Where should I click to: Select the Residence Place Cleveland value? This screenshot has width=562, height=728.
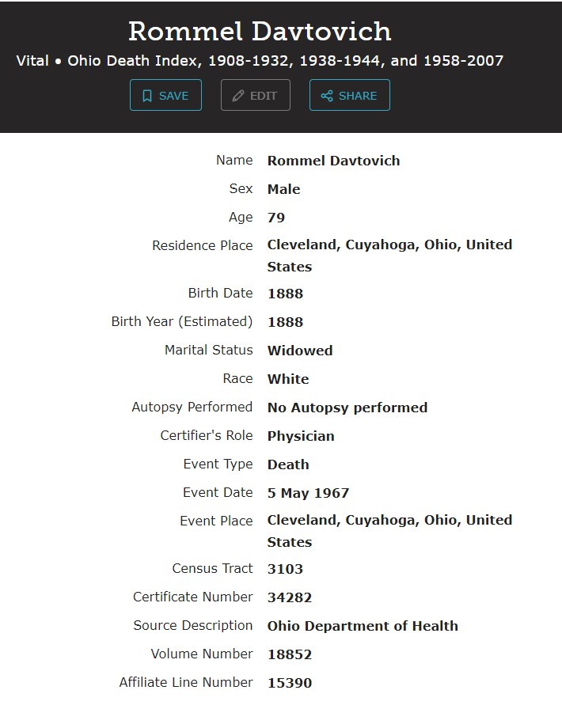coord(389,256)
